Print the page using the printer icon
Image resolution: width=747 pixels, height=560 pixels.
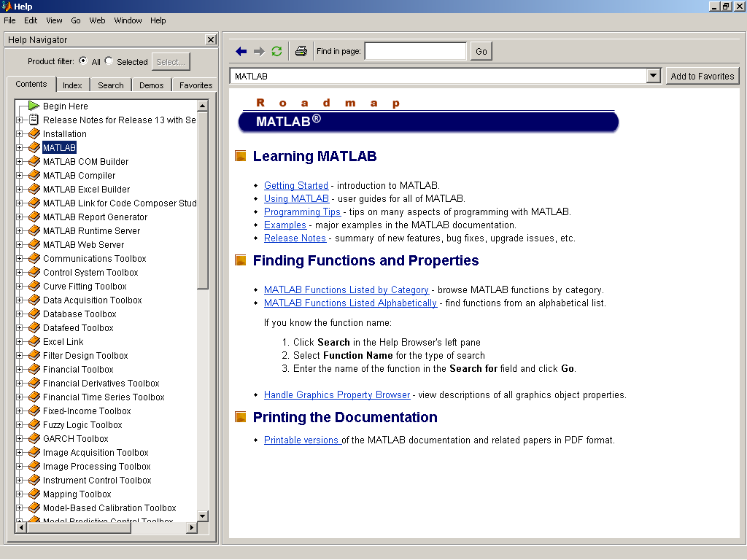tap(301, 52)
